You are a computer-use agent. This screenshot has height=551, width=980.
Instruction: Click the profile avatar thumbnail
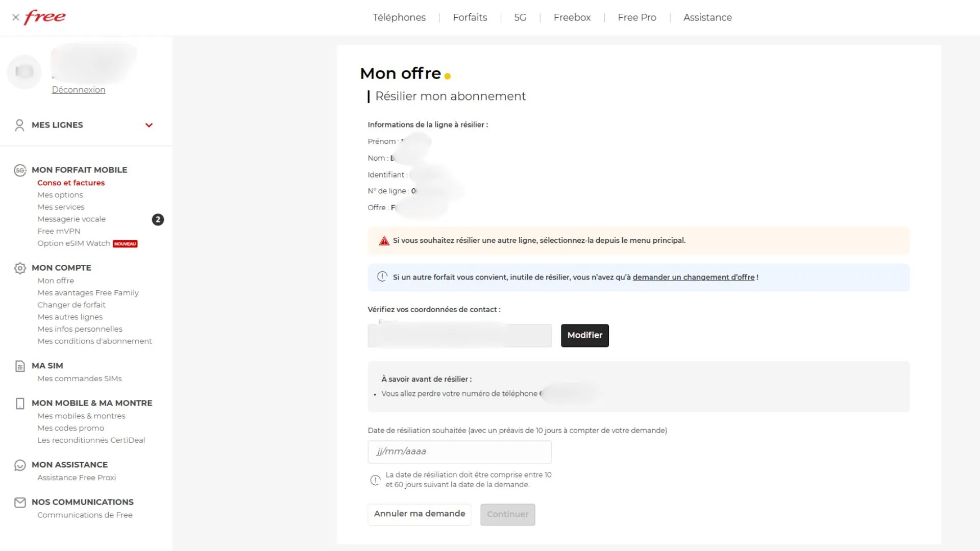click(x=24, y=71)
